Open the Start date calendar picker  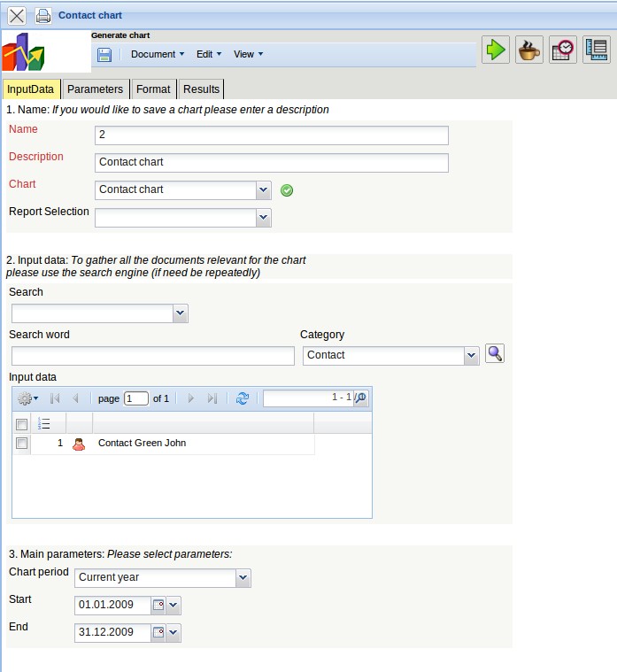158,606
